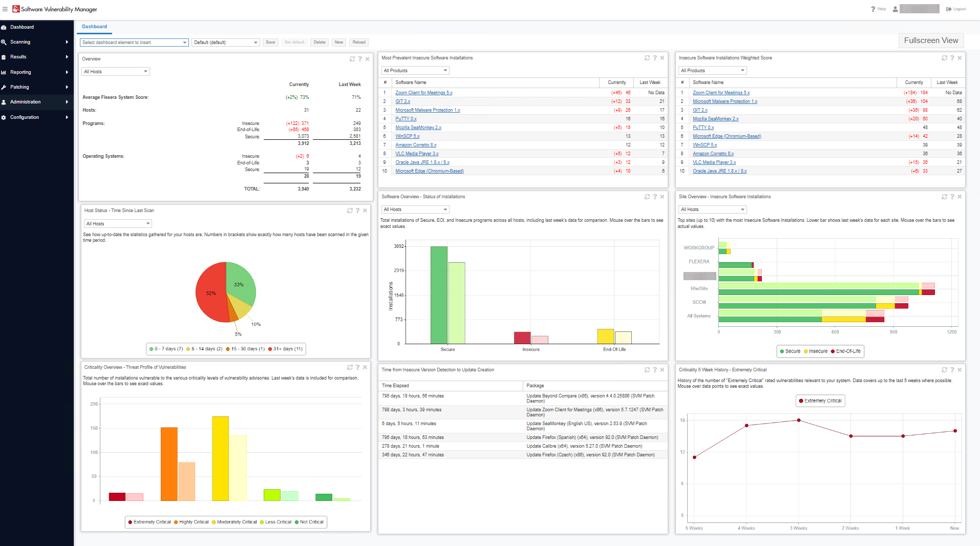This screenshot has height=546, width=980.
Task: Click the Fullscreen View button
Action: [930, 40]
